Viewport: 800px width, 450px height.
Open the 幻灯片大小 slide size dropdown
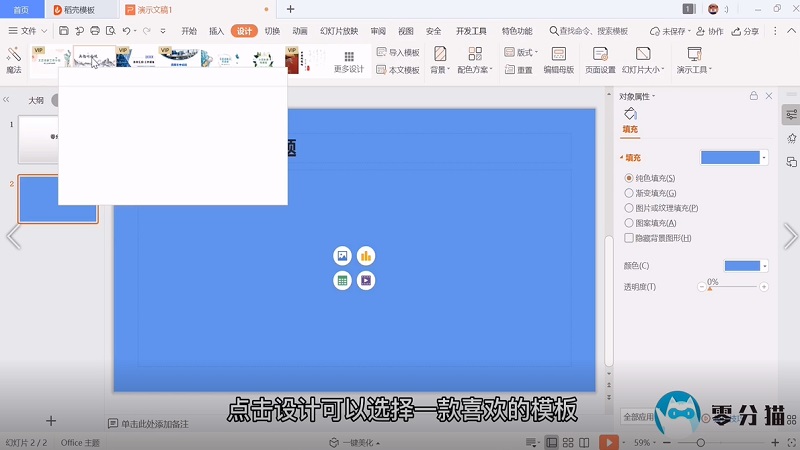coord(643,60)
